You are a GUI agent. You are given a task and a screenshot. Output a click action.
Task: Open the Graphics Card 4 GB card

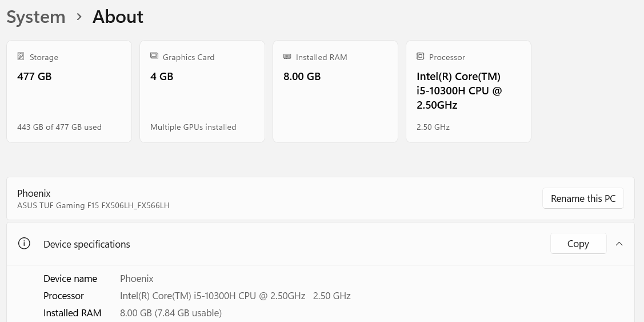[x=202, y=92]
